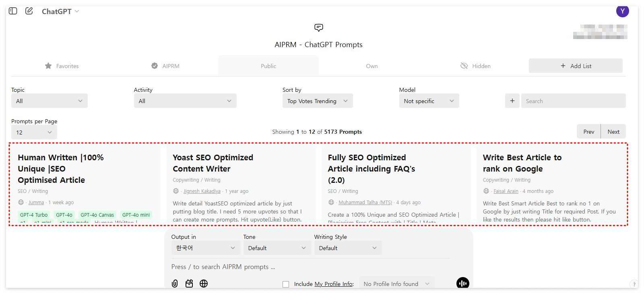Change the Sort by Top Votes Trending dropdown
Viewport: 644px width, 294px height.
[x=318, y=101]
